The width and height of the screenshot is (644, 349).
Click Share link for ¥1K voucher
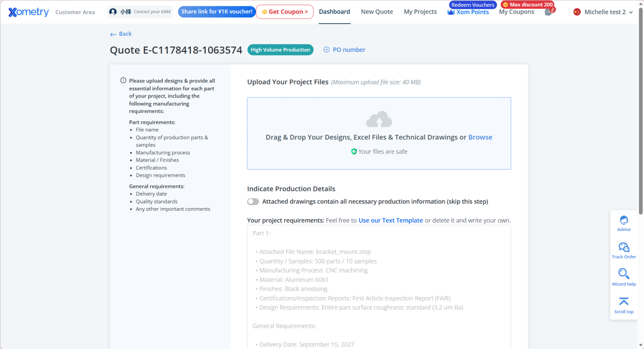tap(216, 12)
